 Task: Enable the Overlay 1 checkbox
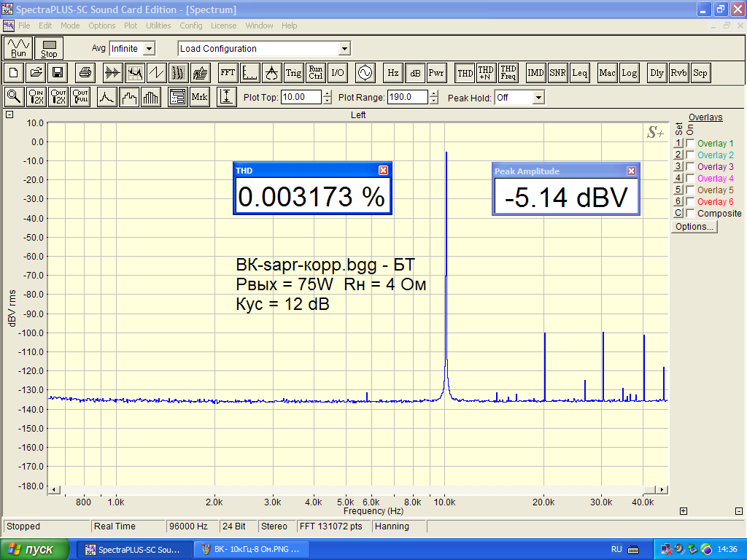(x=690, y=144)
